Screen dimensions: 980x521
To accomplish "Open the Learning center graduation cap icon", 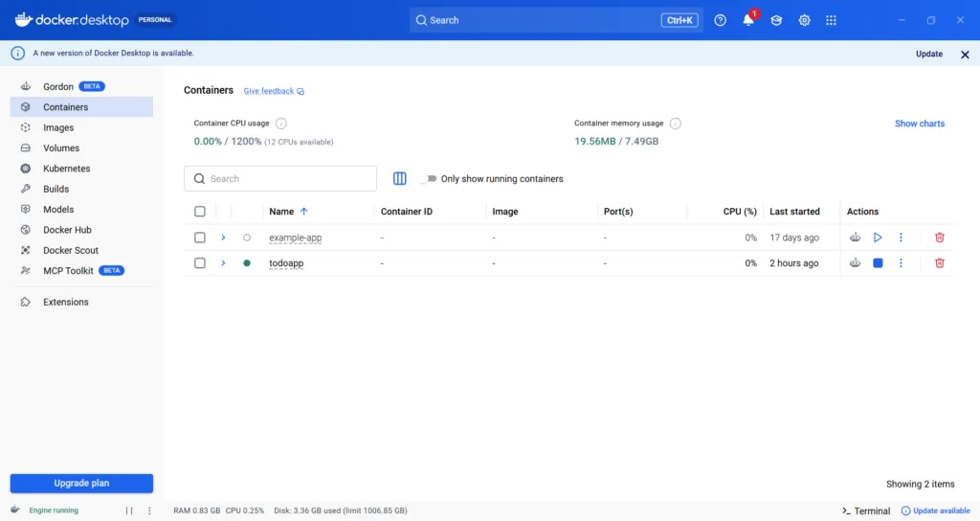I will pos(776,20).
